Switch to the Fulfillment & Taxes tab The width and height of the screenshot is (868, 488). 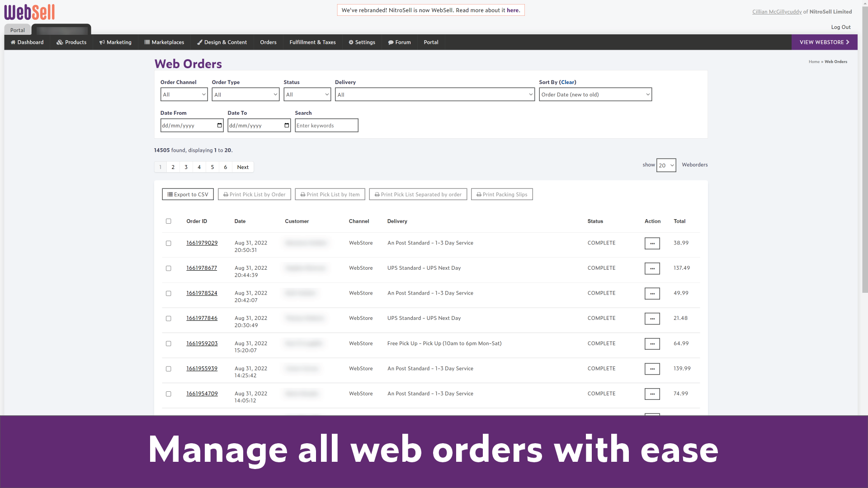(312, 42)
